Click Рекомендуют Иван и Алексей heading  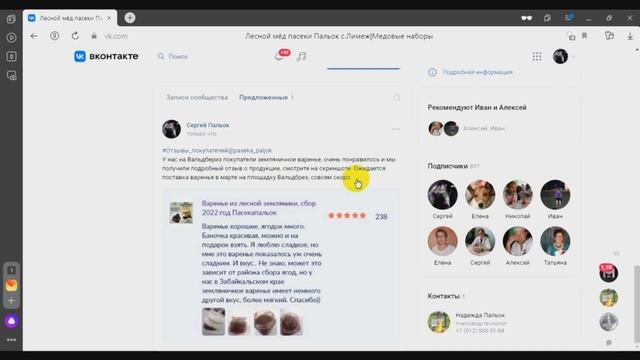(477, 107)
